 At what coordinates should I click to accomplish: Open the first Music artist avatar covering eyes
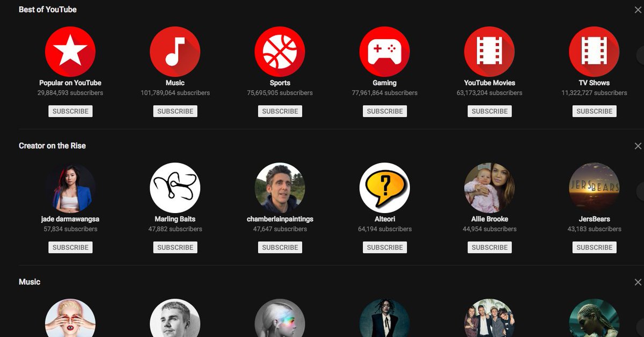(x=70, y=318)
